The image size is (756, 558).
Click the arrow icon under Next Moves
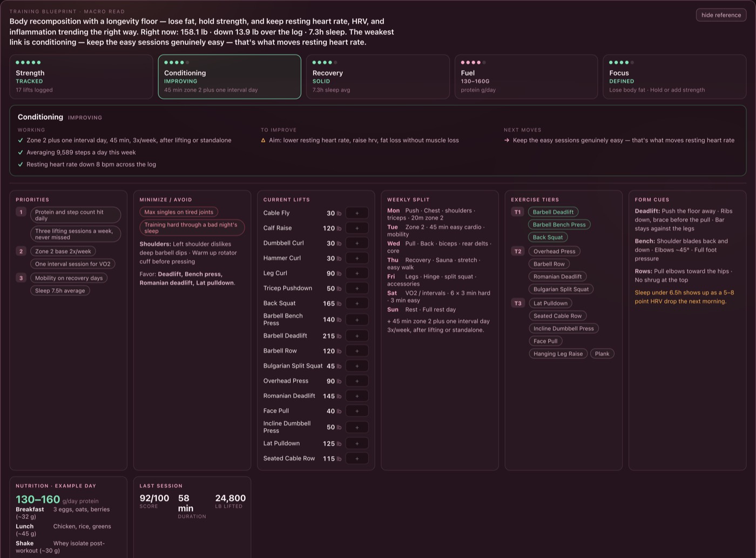[507, 140]
